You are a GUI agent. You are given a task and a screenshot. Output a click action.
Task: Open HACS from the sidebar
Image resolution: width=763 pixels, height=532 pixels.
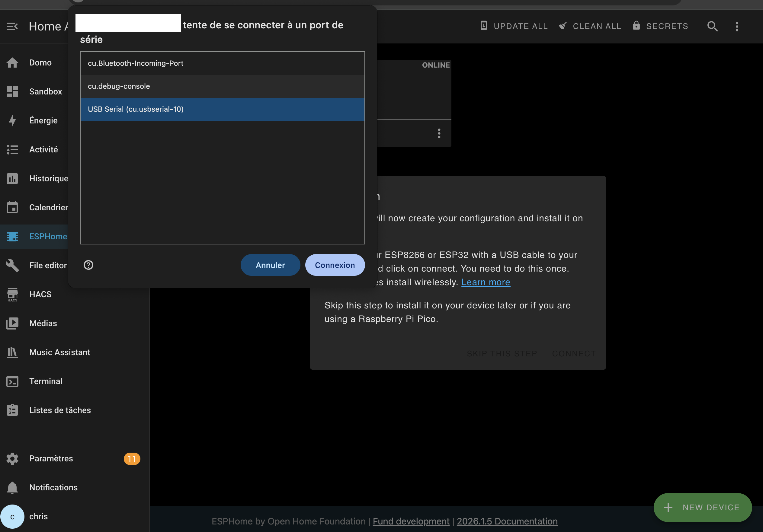point(40,294)
